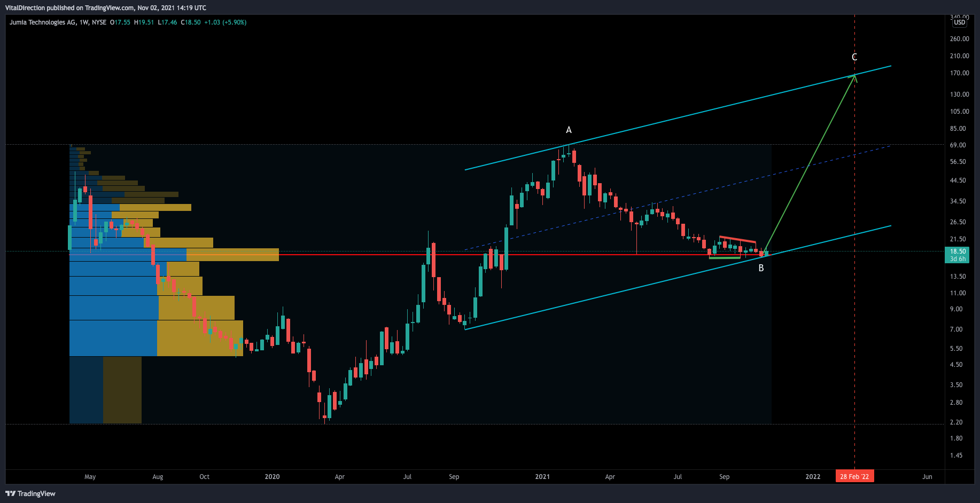The width and height of the screenshot is (980, 503).
Task: Click the 26.50 price axis label
Action: (x=958, y=222)
